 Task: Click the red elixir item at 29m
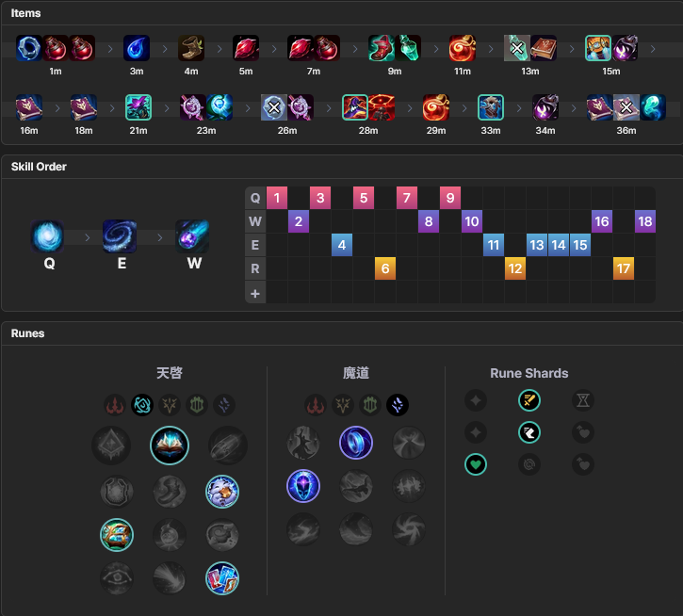tap(435, 107)
